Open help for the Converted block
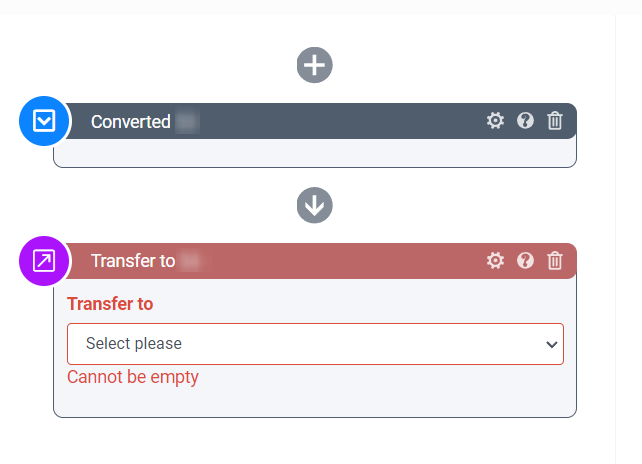Screen dimensions: 642x464 click(525, 121)
